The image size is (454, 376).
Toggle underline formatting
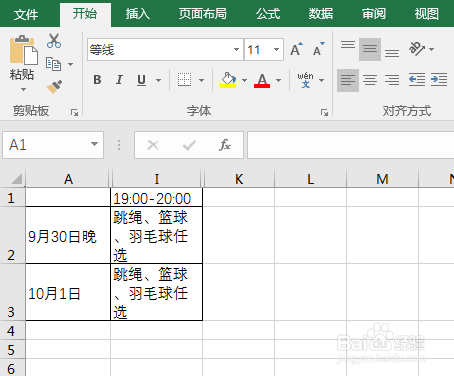141,80
